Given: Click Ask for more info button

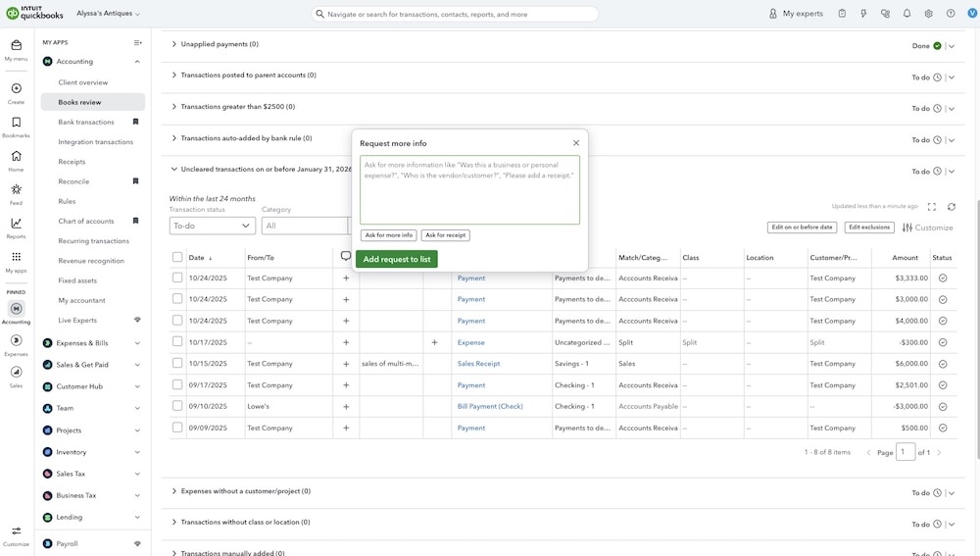Looking at the screenshot, I should tap(389, 235).
